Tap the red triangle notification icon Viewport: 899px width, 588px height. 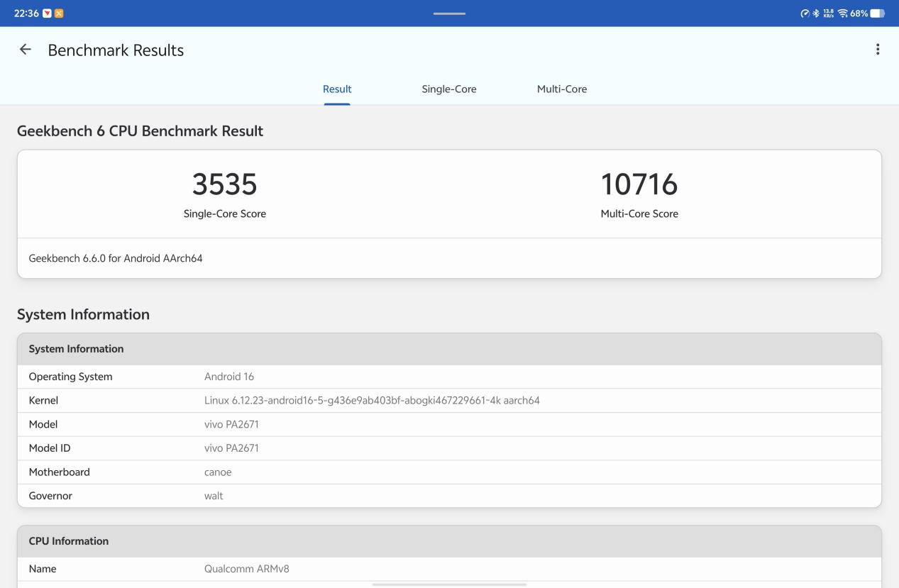[47, 13]
